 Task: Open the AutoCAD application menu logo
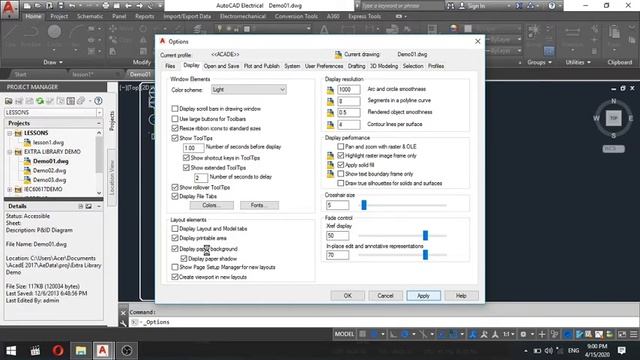9,9
